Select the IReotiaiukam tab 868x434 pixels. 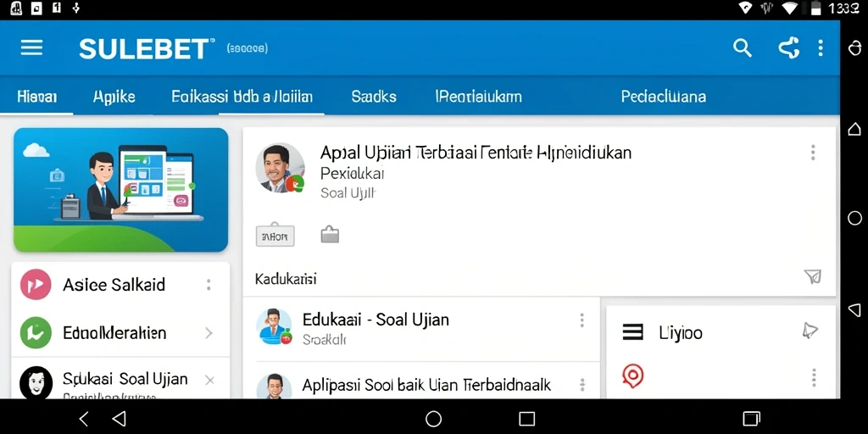click(x=478, y=97)
